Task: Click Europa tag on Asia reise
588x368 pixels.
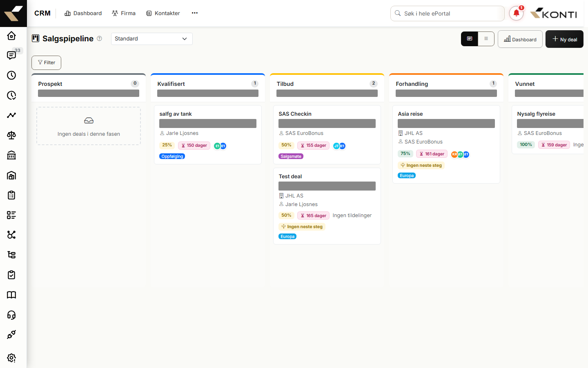Action: click(x=407, y=175)
